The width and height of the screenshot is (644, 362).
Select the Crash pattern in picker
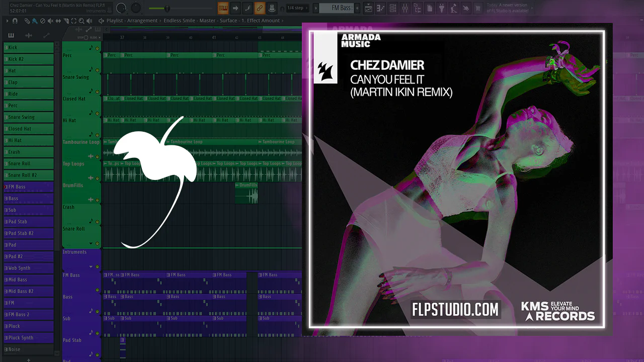pyautogui.click(x=29, y=152)
